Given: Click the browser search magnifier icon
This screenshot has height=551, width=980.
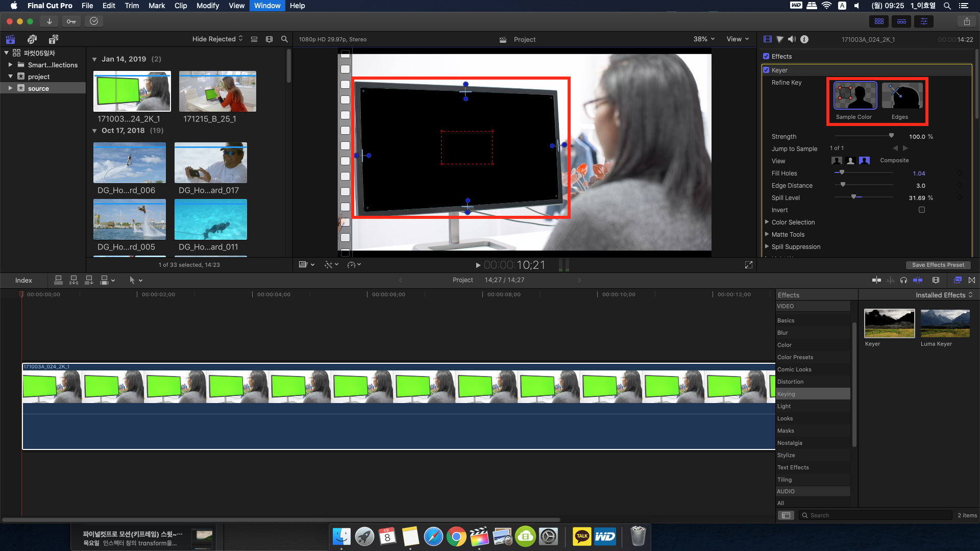Looking at the screenshot, I should tap(284, 39).
